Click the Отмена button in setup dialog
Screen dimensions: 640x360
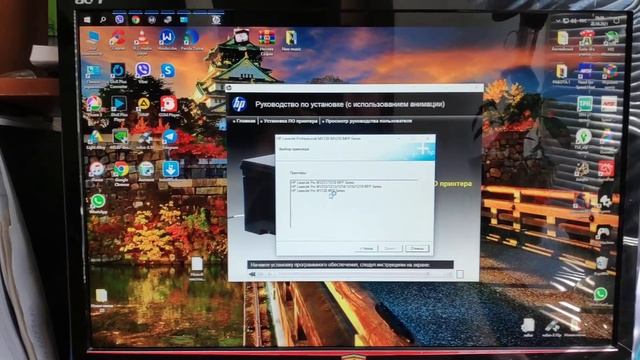point(417,249)
